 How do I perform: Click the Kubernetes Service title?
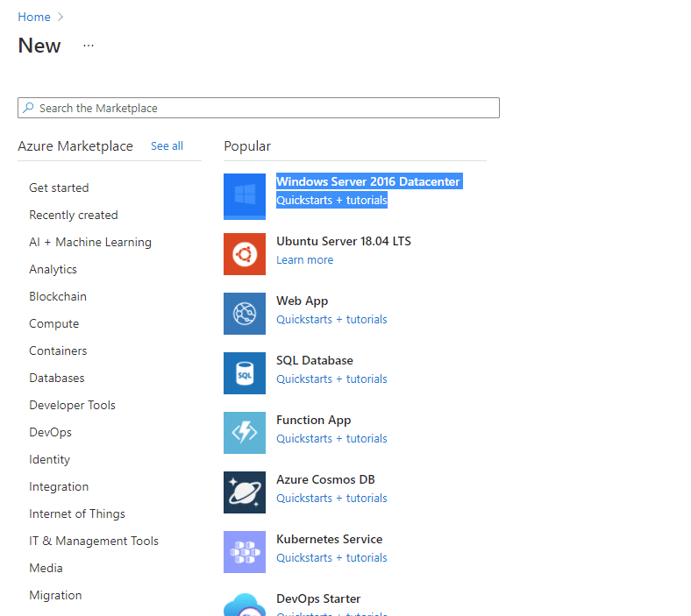pyautogui.click(x=330, y=540)
